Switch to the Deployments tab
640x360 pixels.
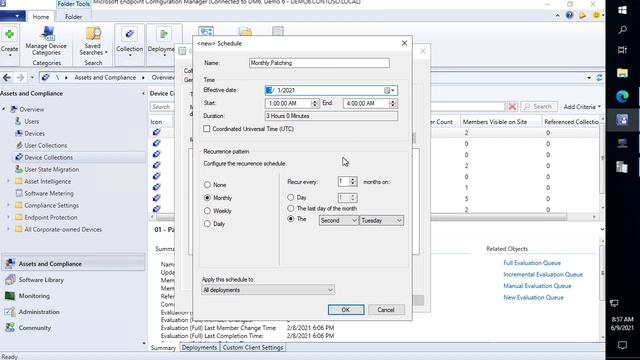(199, 348)
